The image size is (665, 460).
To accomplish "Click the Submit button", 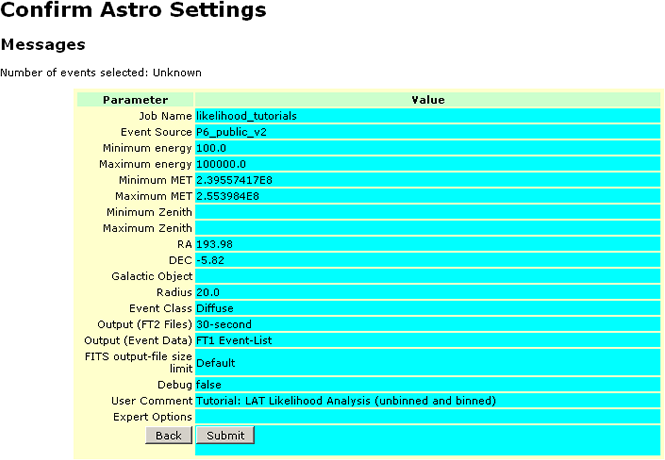I will (225, 435).
